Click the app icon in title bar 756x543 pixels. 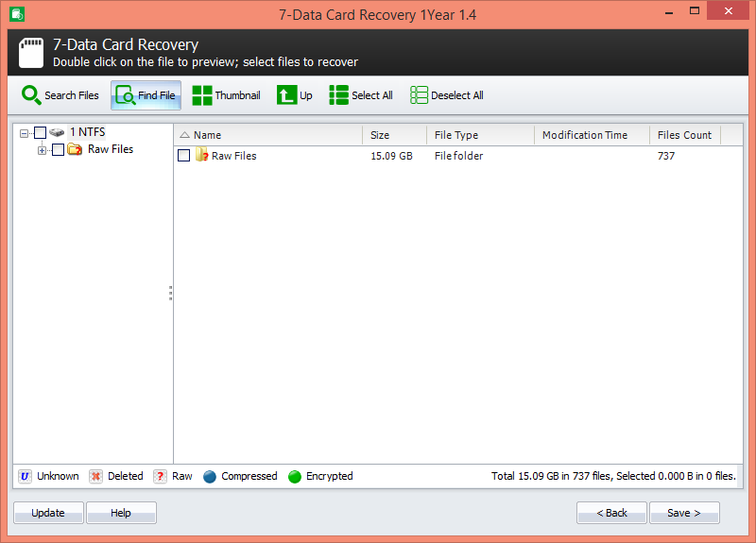[17, 14]
